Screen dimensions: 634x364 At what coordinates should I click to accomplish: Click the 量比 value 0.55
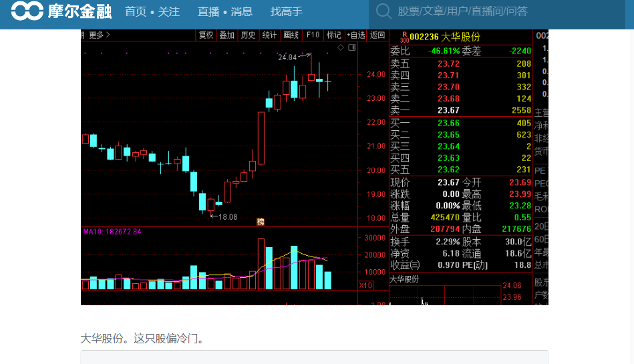(523, 218)
